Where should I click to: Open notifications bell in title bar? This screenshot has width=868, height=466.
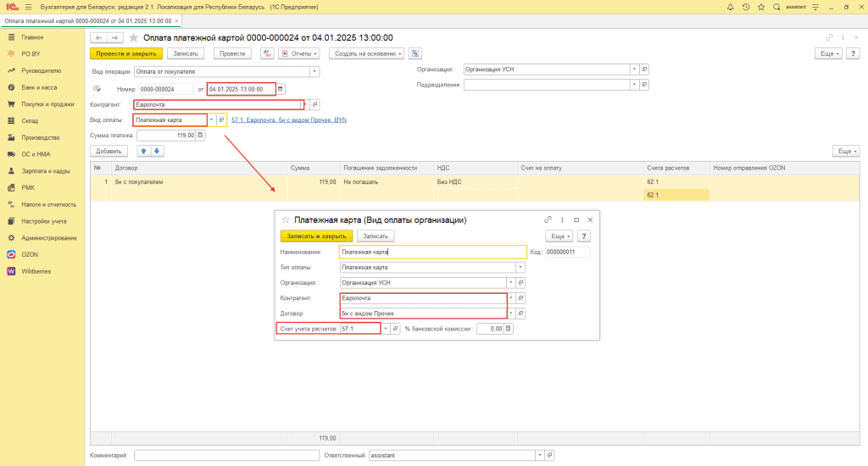click(730, 7)
